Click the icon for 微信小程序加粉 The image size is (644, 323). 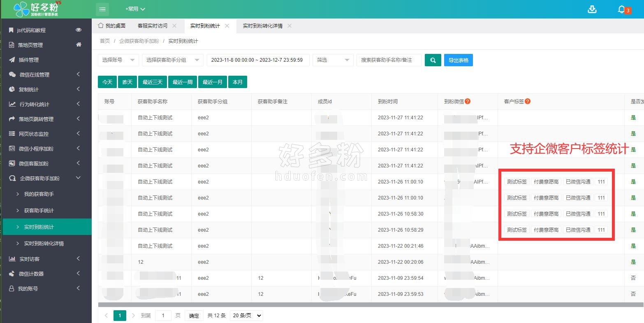(x=12, y=149)
